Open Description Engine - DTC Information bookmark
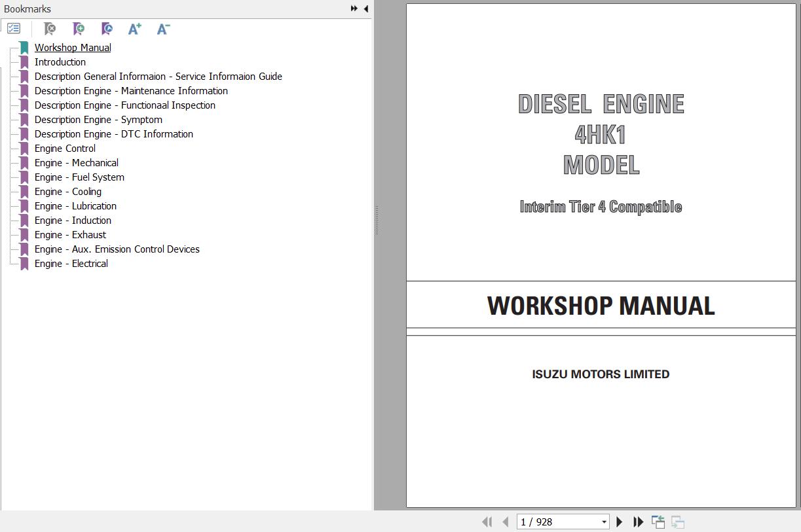 [114, 134]
